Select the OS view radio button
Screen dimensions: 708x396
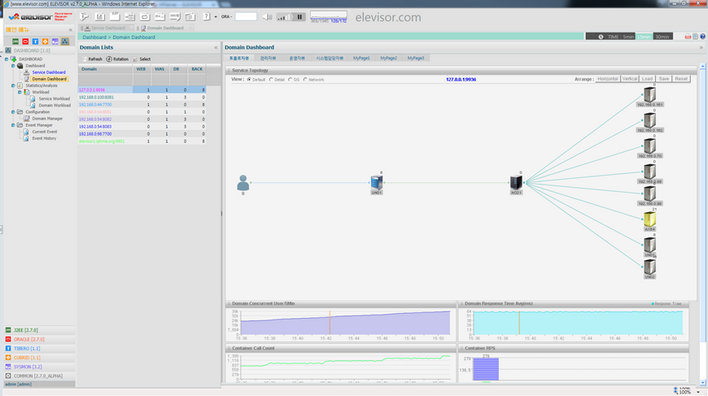click(x=290, y=79)
